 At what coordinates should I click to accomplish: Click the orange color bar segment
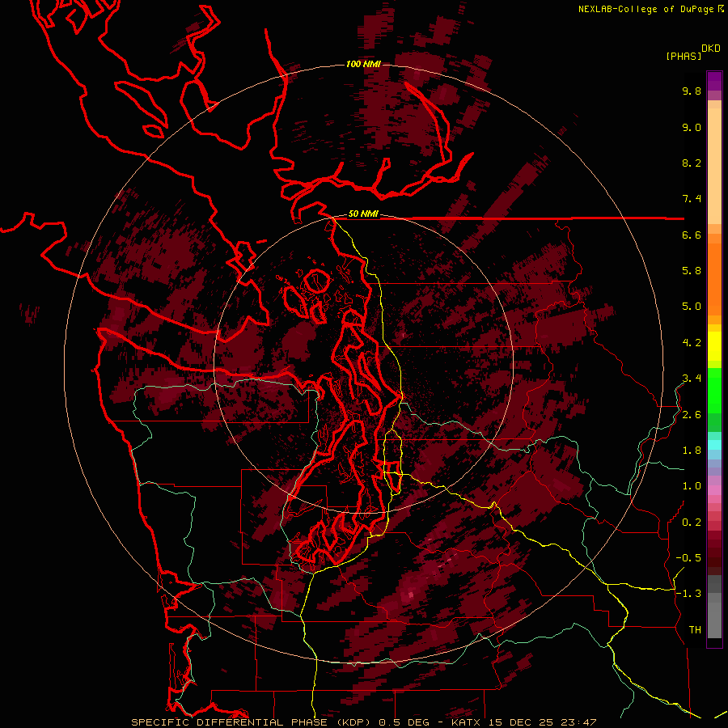[714, 278]
